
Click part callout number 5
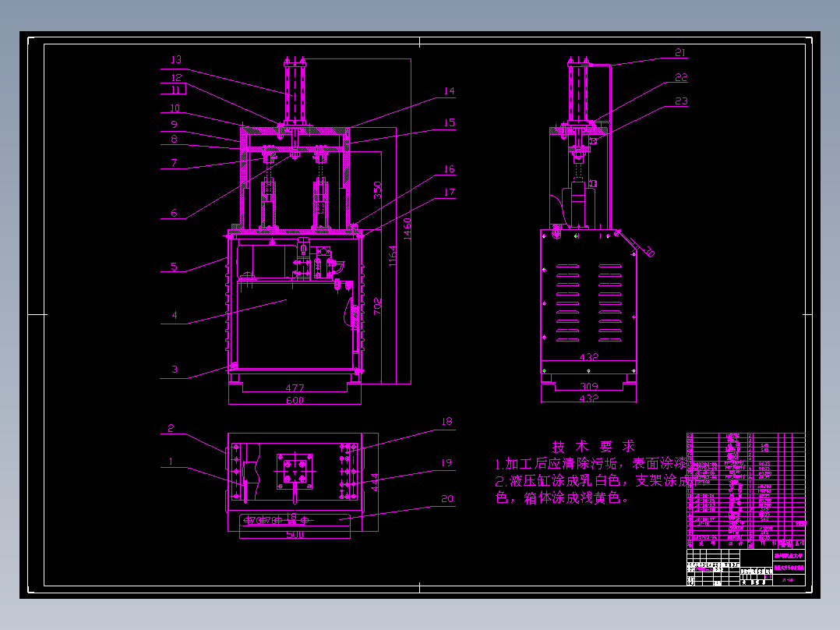(174, 267)
